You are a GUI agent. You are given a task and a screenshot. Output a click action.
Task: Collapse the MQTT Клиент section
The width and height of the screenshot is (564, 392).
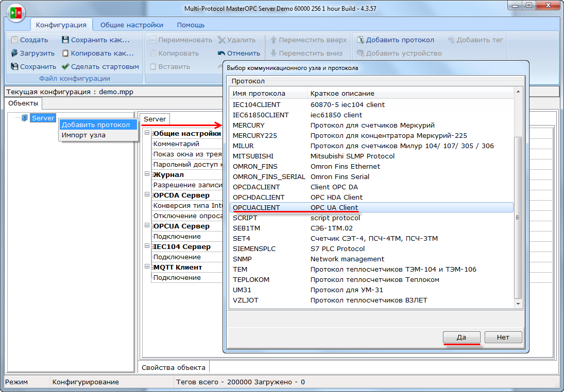147,267
